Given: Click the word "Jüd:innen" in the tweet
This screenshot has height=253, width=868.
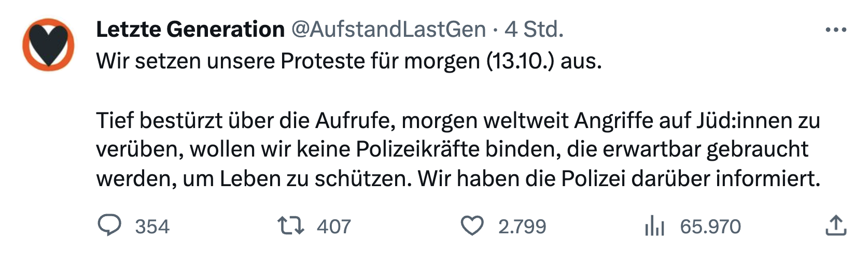Looking at the screenshot, I should [740, 120].
